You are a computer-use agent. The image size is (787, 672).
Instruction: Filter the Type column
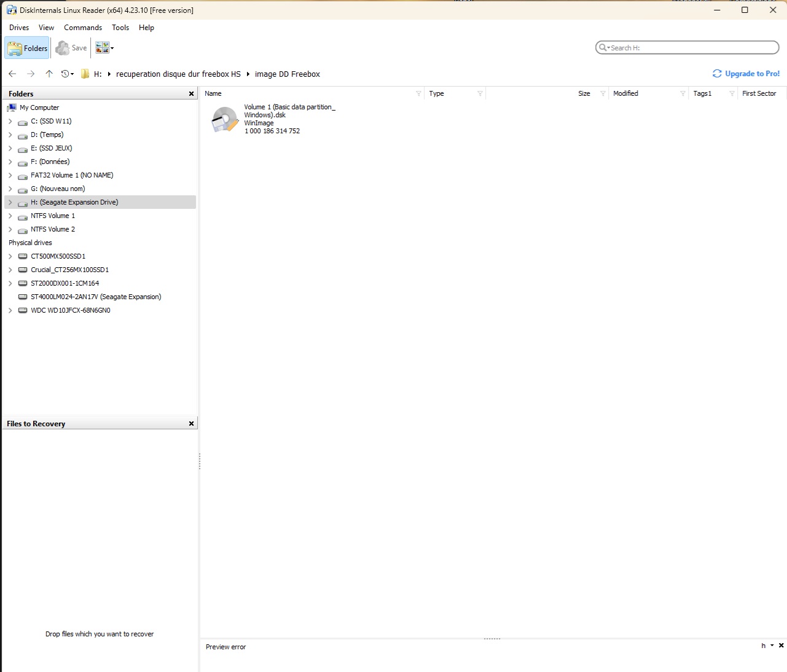480,93
